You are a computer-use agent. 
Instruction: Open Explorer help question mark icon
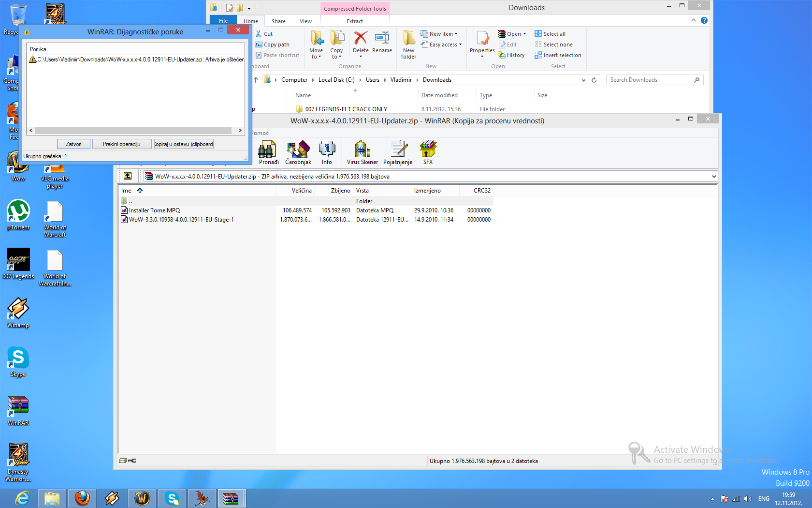pos(704,20)
